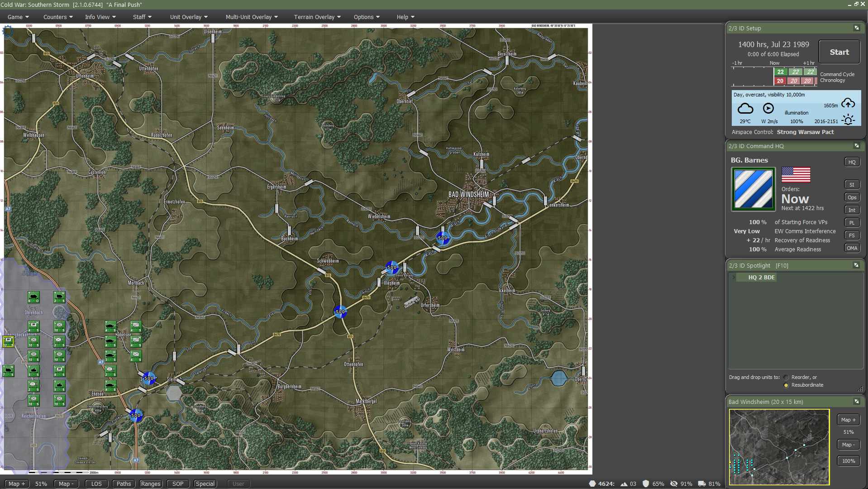
Task: Click the overcast cloud weather icon
Action: pyautogui.click(x=745, y=109)
